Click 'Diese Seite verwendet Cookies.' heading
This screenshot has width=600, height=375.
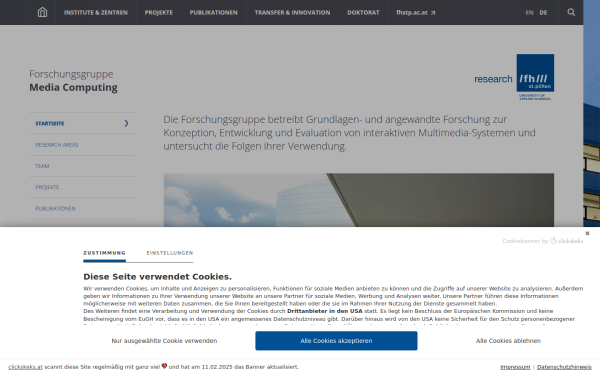coord(157,276)
